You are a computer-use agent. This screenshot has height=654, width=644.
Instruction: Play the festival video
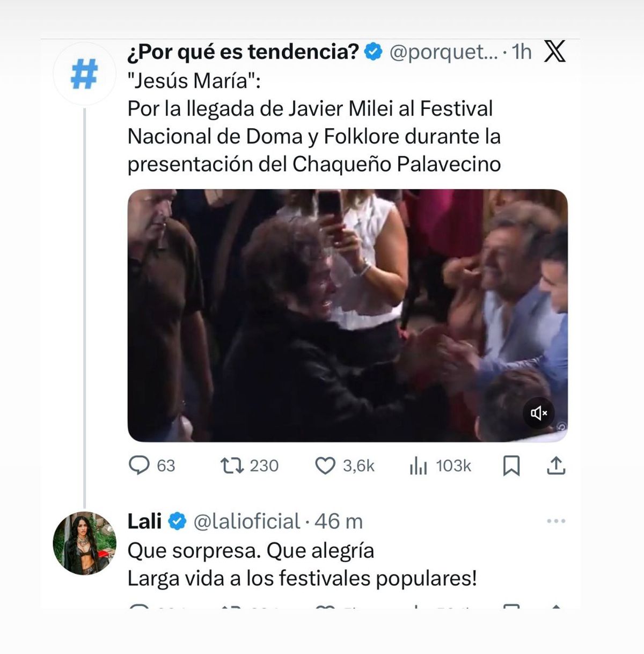[x=347, y=315]
